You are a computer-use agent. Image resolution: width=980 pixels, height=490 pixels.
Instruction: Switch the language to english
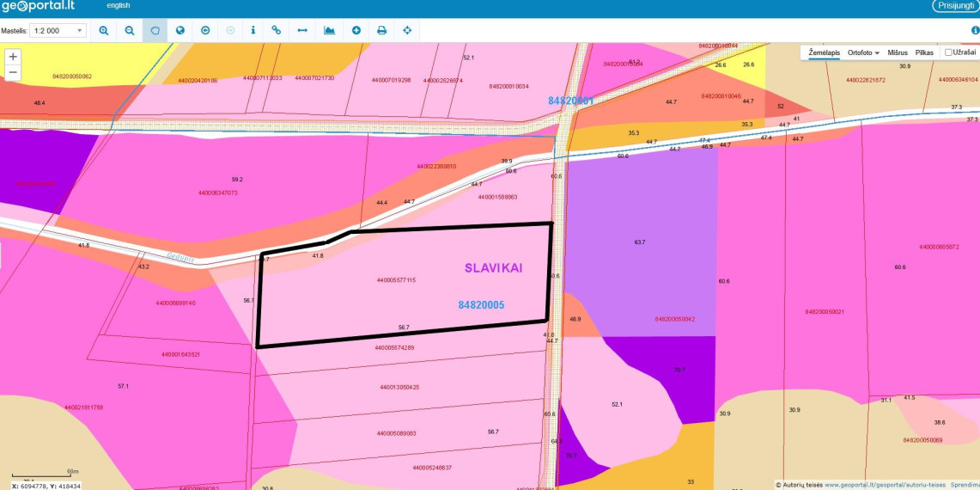coord(119,6)
